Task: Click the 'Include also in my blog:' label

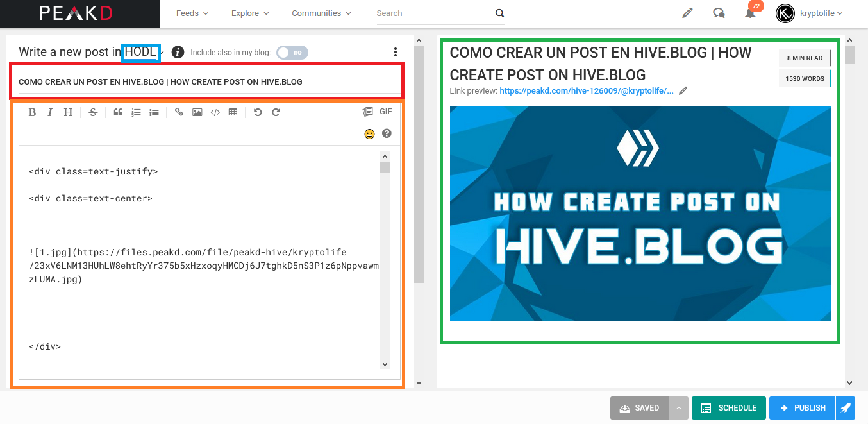Action: tap(231, 53)
